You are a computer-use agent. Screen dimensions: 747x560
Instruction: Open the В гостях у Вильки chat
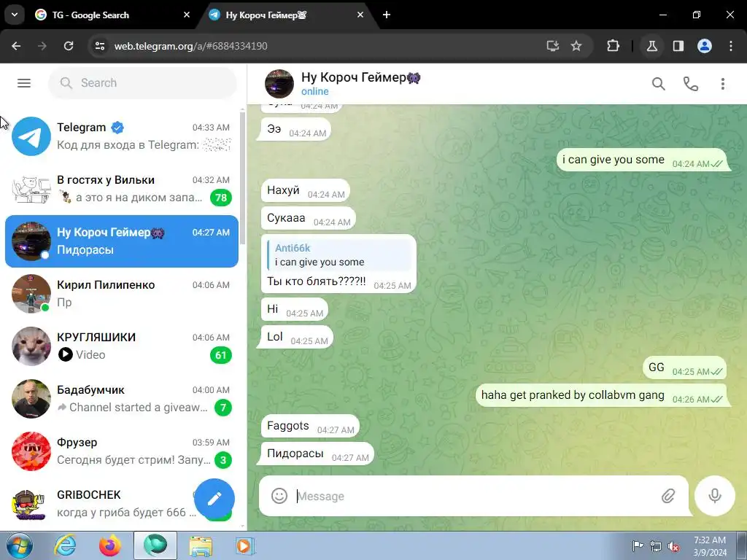(122, 189)
